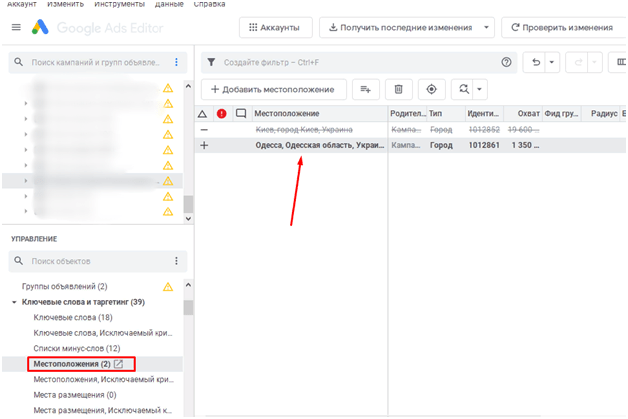Click the undo arrow button
The image size is (628, 419).
(536, 62)
